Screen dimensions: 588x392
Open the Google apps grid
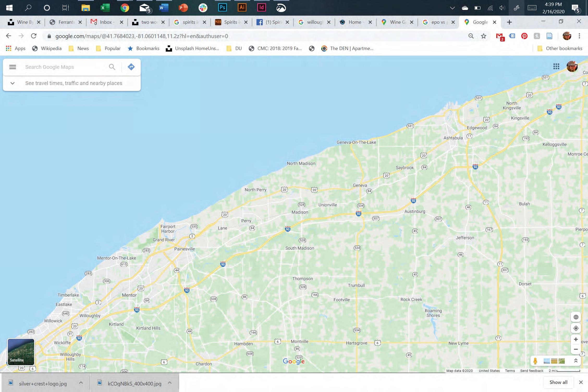click(556, 66)
